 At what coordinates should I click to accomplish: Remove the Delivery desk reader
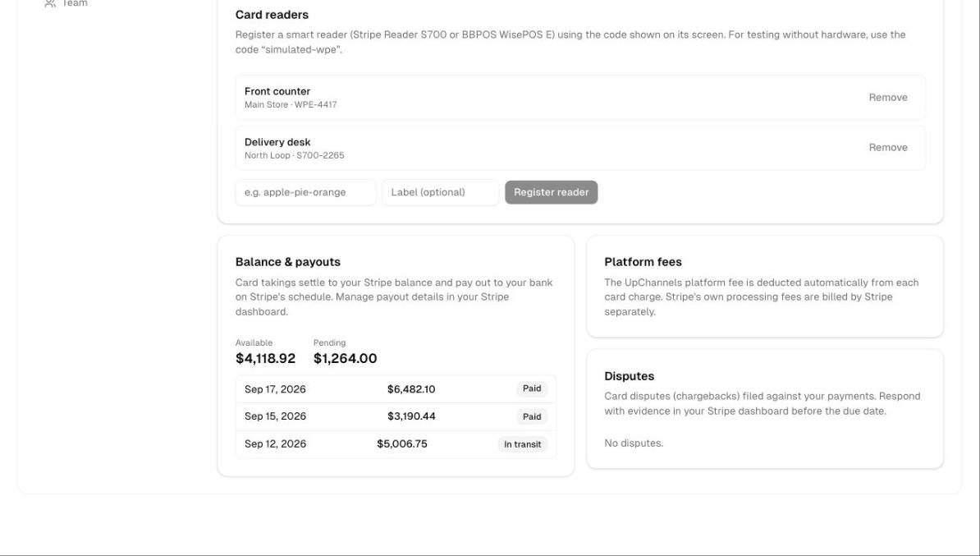[x=887, y=148]
